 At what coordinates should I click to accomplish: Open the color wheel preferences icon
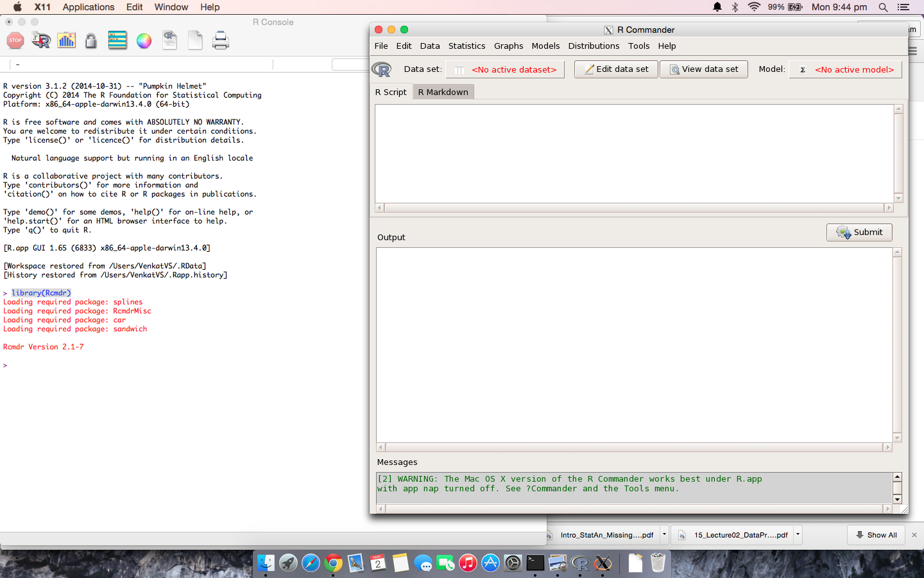(144, 40)
